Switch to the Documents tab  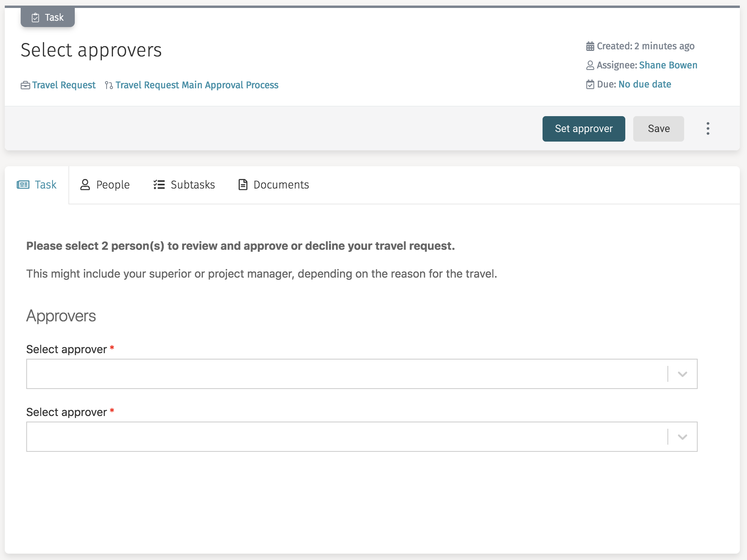[x=281, y=184]
